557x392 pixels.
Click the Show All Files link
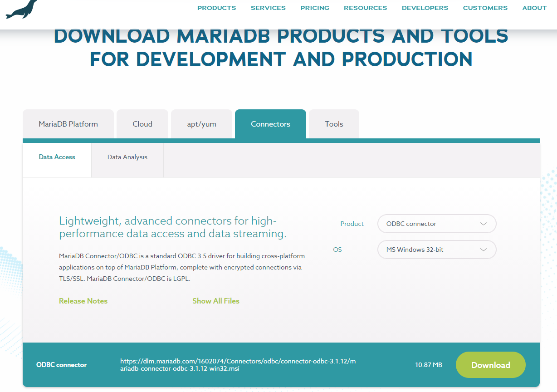(216, 301)
